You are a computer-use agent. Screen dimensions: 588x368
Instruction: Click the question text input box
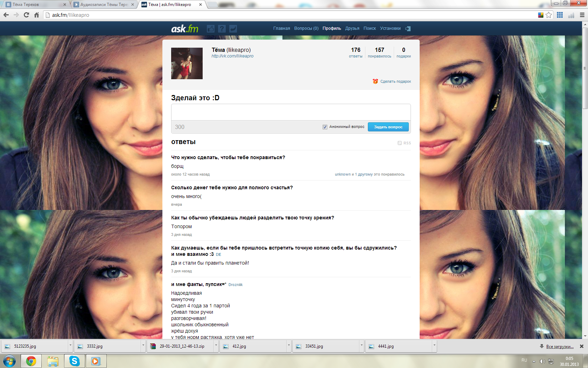coord(291,112)
